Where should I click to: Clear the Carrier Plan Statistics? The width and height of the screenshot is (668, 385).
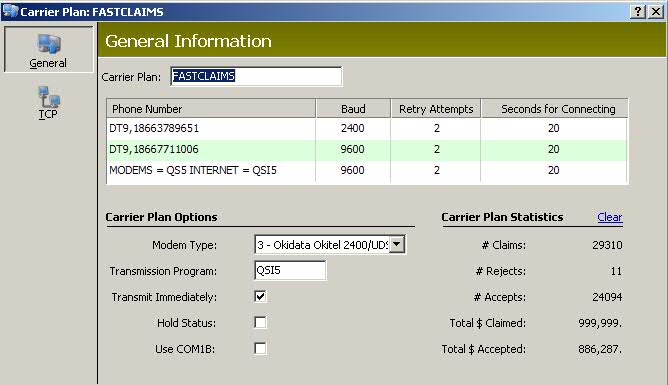click(x=610, y=217)
